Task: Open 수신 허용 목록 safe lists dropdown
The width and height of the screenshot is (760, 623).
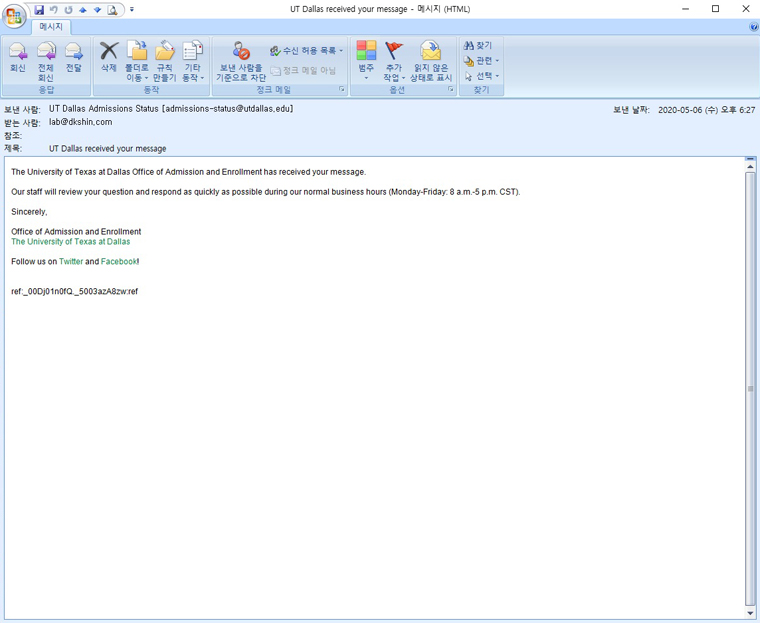Action: (x=306, y=50)
